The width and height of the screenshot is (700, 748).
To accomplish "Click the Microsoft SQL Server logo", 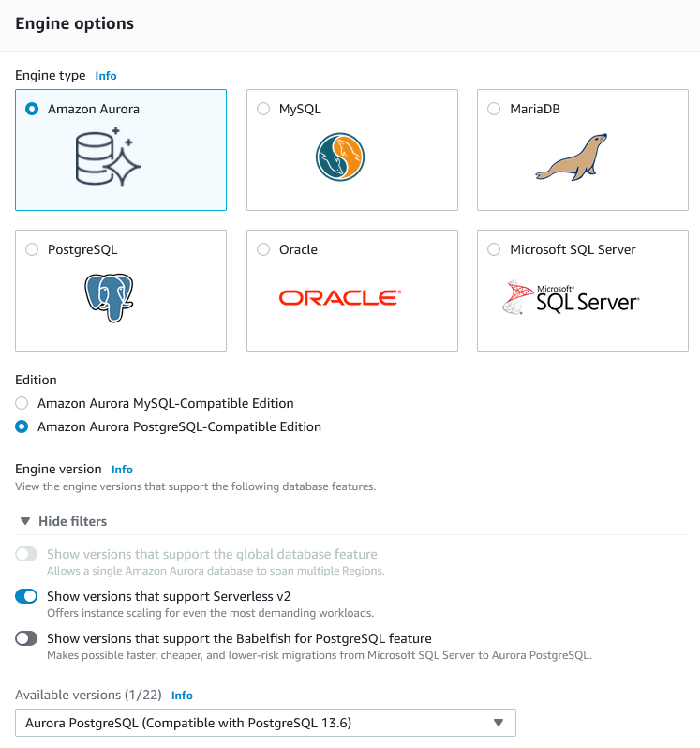I will point(570,298).
